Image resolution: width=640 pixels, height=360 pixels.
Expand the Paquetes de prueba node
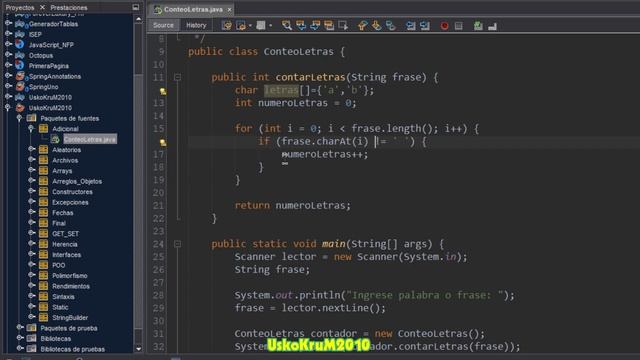(x=19, y=328)
